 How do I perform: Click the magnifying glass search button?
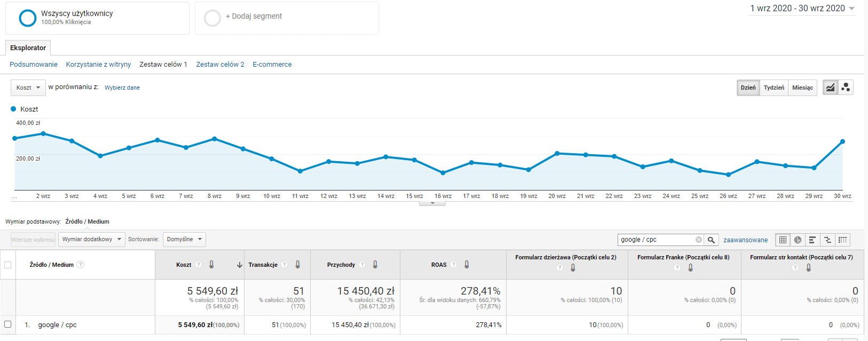pos(711,240)
